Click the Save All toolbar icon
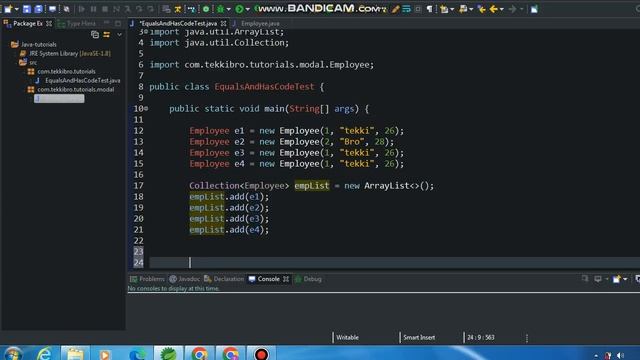Screen dimensions: 640x360 pos(38,9)
